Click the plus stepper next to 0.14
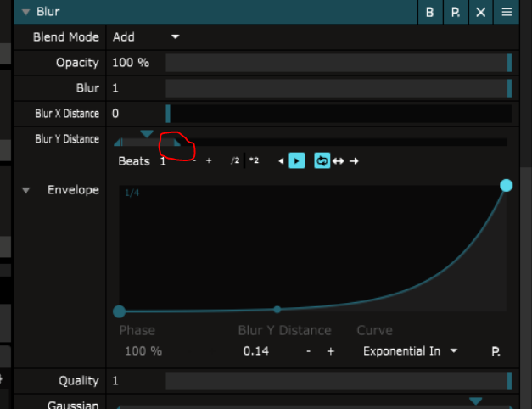The height and width of the screenshot is (409, 532). tap(331, 350)
